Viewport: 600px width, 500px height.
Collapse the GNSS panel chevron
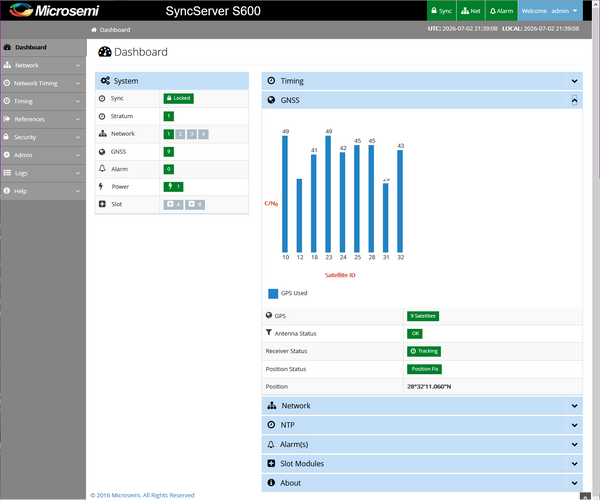574,100
